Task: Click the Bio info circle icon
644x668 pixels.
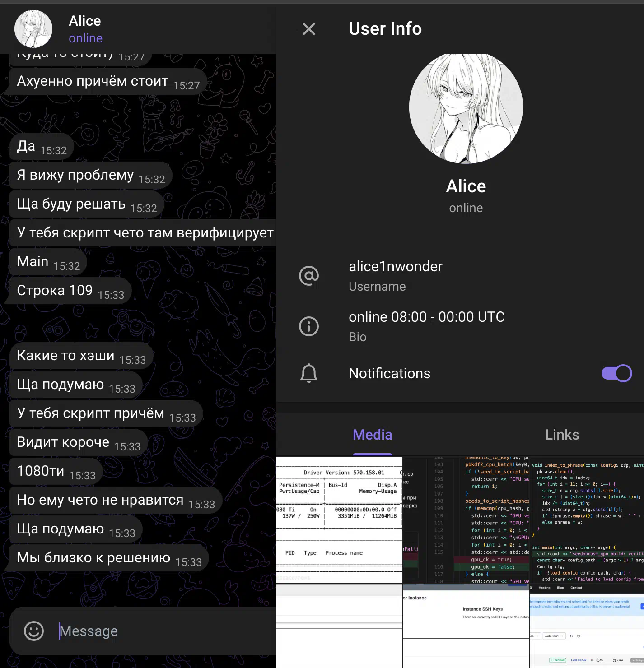Action: pos(309,326)
